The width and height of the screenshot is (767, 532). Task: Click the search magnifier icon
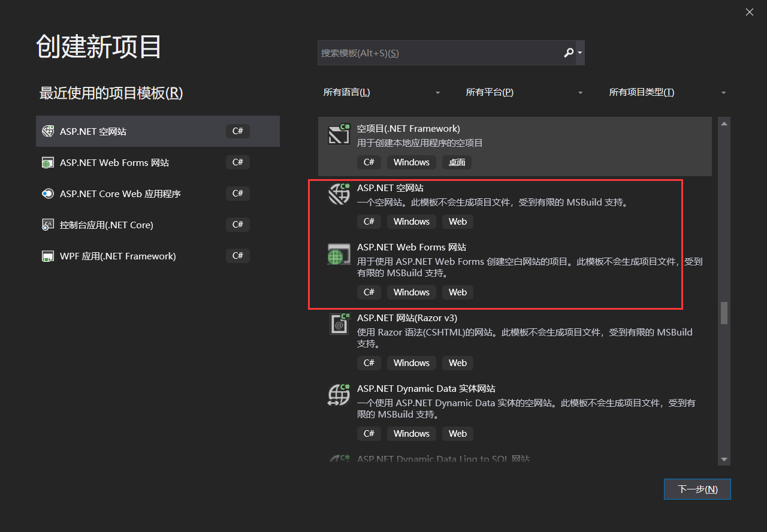[569, 53]
